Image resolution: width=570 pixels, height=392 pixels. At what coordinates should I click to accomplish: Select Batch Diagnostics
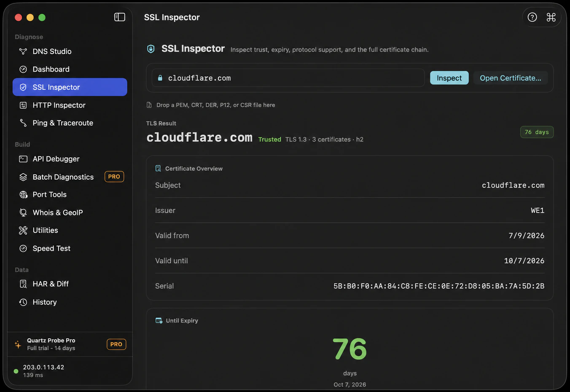tap(70, 177)
